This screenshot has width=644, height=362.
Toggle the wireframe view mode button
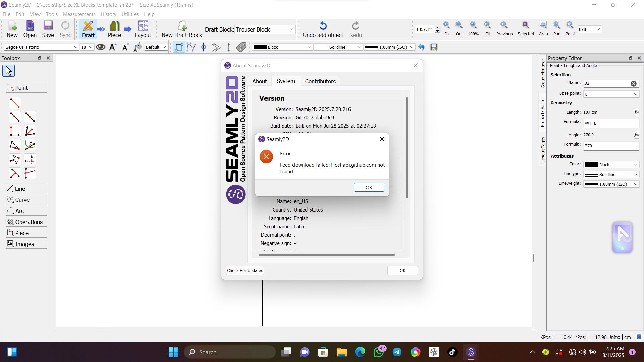[x=179, y=47]
